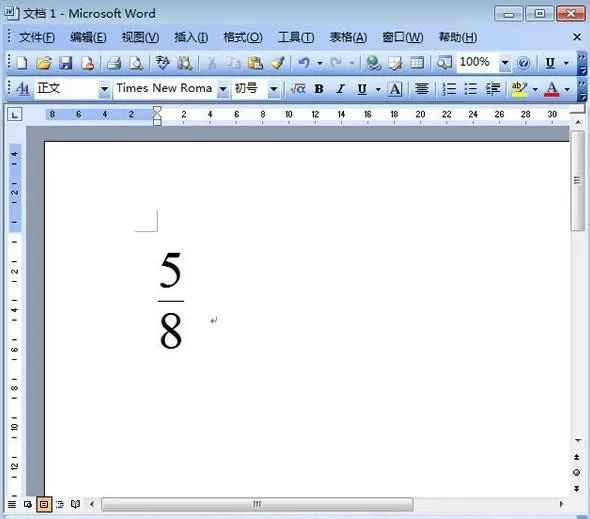Viewport: 590px width, 519px height.
Task: Toggle the Document Map icon
Action: 444,63
